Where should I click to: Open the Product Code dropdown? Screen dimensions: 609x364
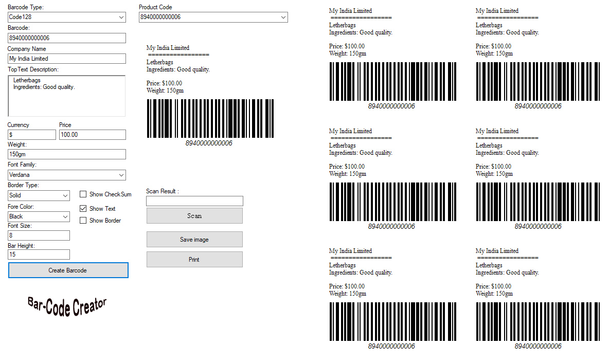(213, 17)
